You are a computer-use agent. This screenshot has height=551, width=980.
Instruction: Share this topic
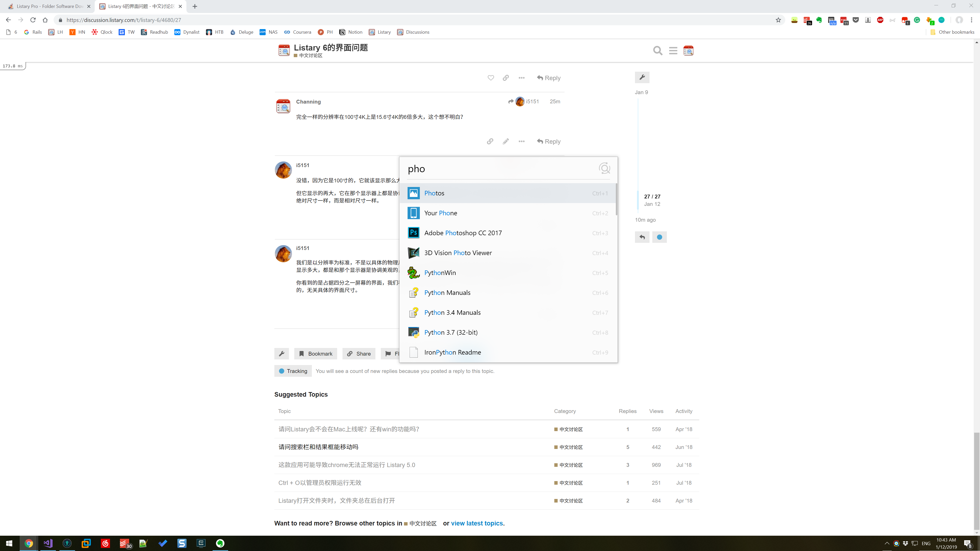point(359,354)
